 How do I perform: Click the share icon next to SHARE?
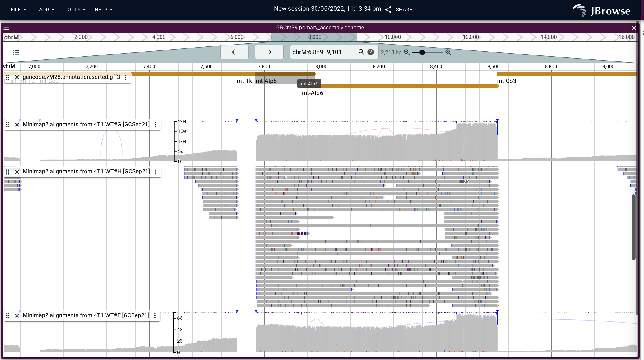[388, 9]
